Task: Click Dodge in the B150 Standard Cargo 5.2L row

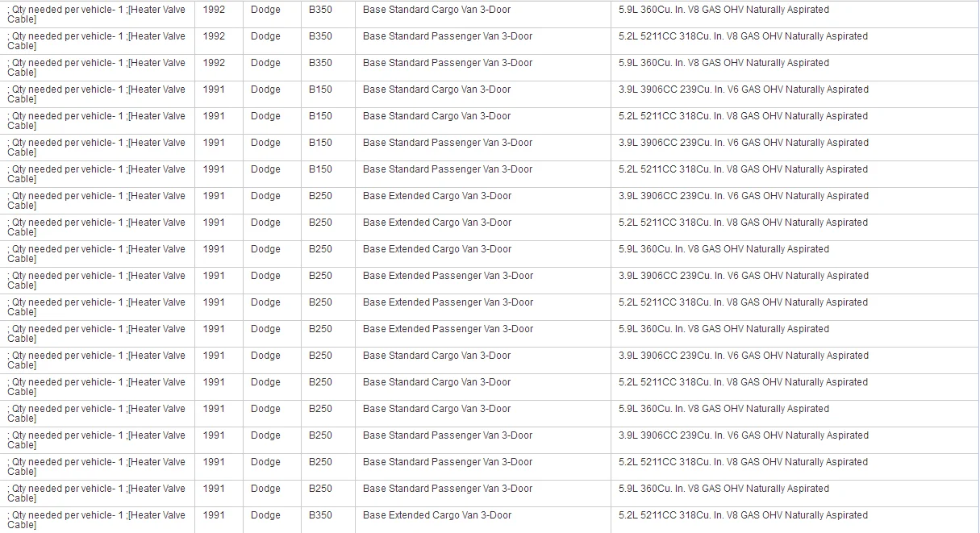Action: (x=272, y=121)
